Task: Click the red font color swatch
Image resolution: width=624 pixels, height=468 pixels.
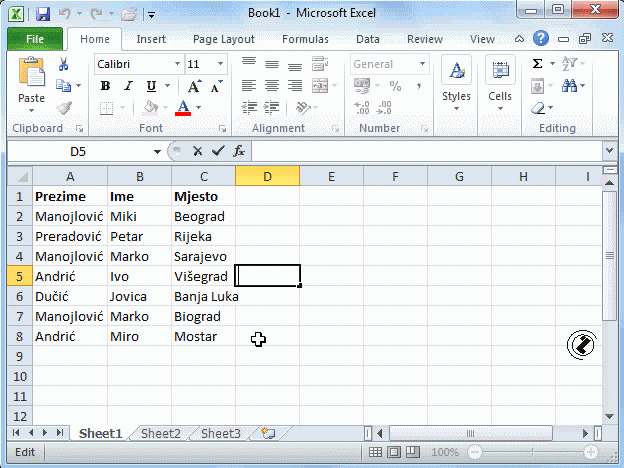Action: [x=182, y=108]
